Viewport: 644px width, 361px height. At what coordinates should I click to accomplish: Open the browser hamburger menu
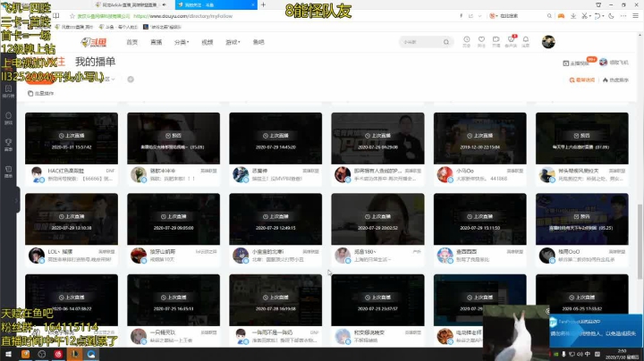635,16
